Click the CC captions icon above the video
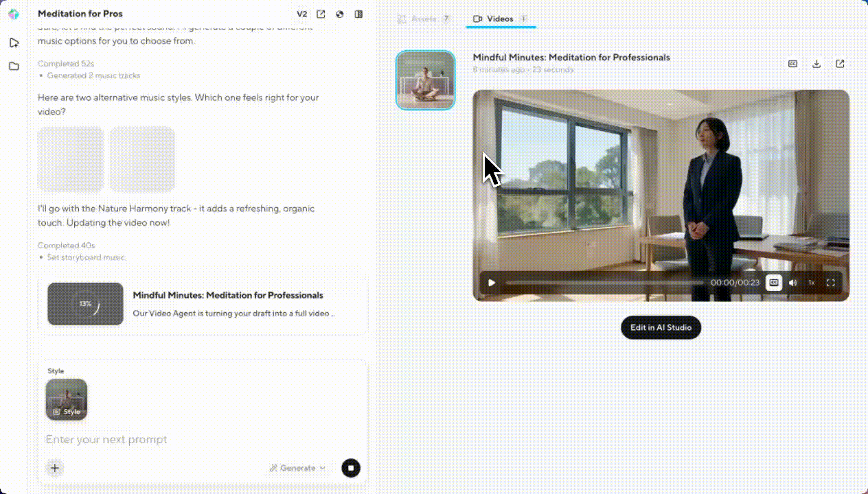Image resolution: width=868 pixels, height=494 pixels. [792, 64]
